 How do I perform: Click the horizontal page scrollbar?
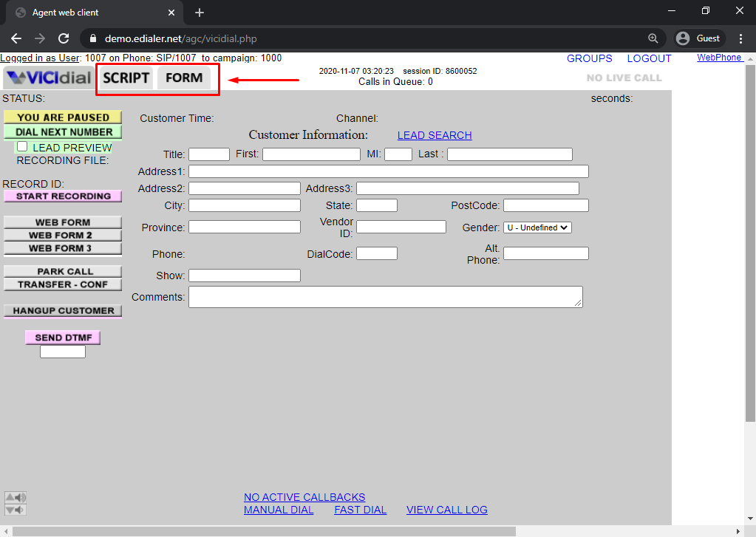(265, 531)
